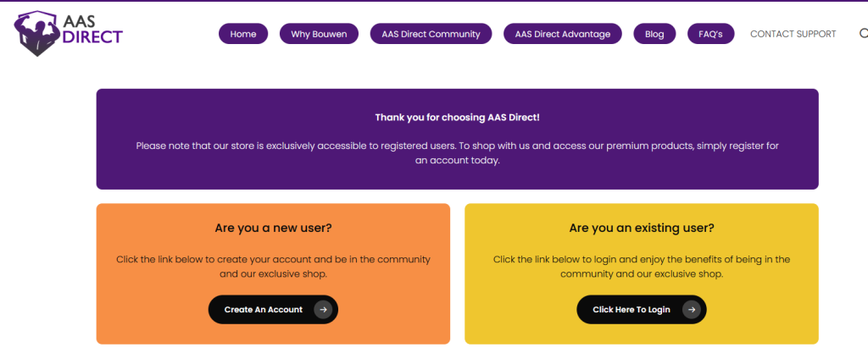Go to the Home menu item
This screenshot has width=868, height=353.
click(x=243, y=34)
